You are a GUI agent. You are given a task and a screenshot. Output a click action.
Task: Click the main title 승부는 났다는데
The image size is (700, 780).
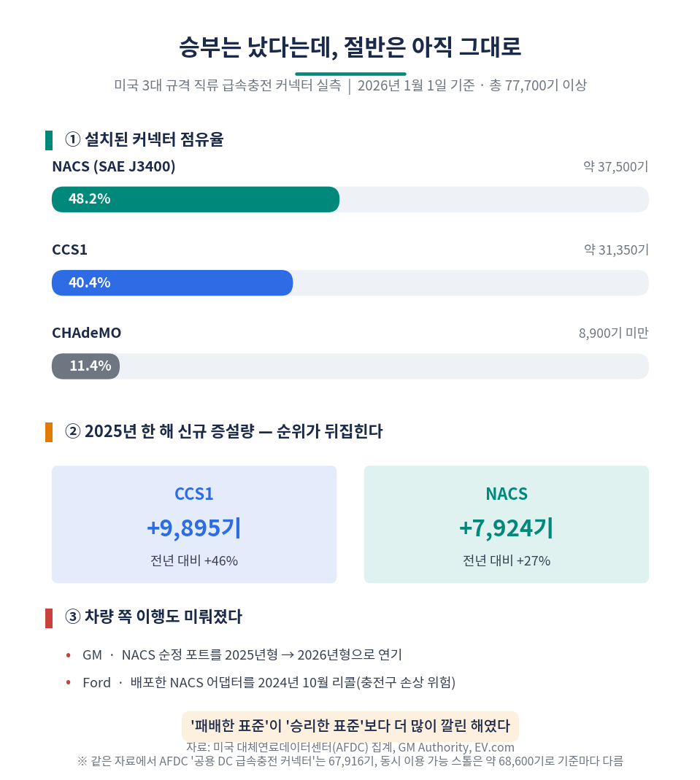(350, 47)
